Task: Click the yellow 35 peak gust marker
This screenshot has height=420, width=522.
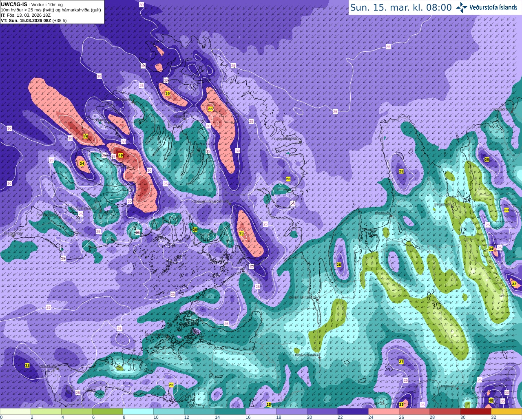Action: pyautogui.click(x=241, y=233)
